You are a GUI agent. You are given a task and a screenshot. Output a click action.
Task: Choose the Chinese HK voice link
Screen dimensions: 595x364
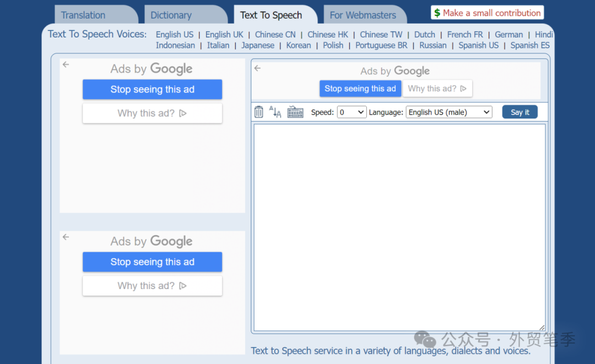tap(328, 35)
